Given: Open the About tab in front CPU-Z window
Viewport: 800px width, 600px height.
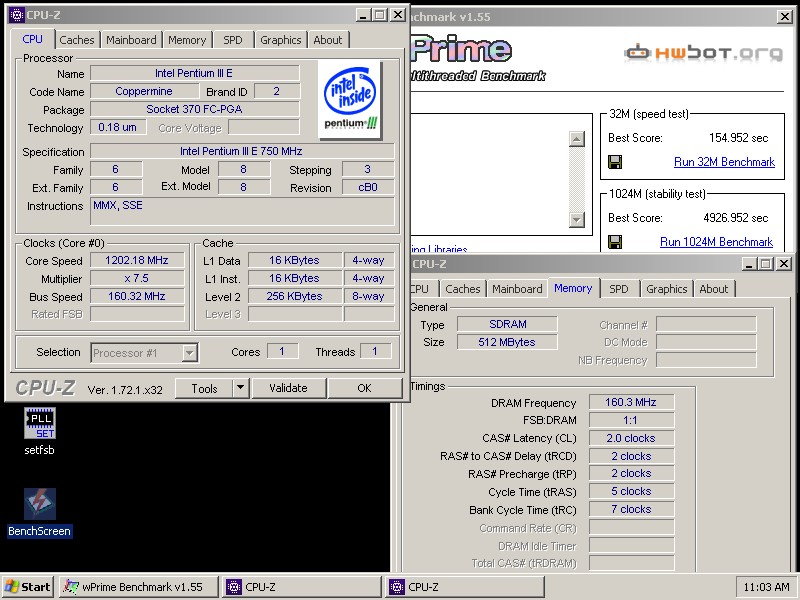Looking at the screenshot, I should pyautogui.click(x=328, y=40).
